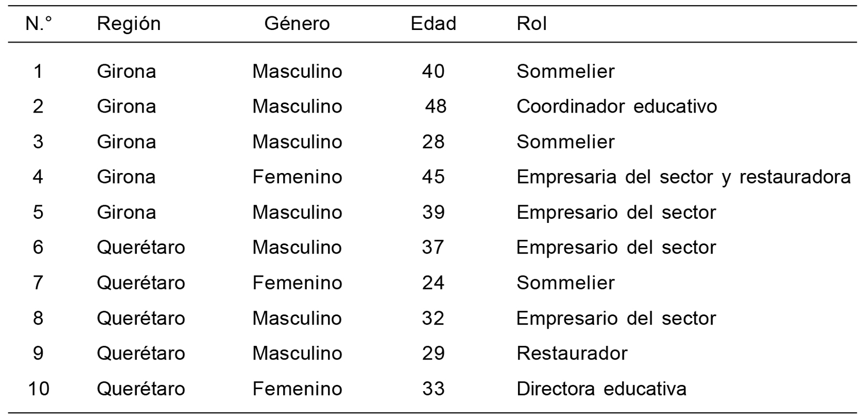Select Empresaria del sector y restauradora cell
Screen dimensions: 868x418
pyautogui.click(x=683, y=177)
